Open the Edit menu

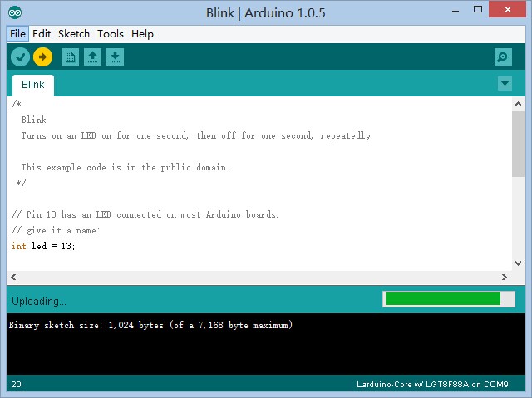pos(42,34)
